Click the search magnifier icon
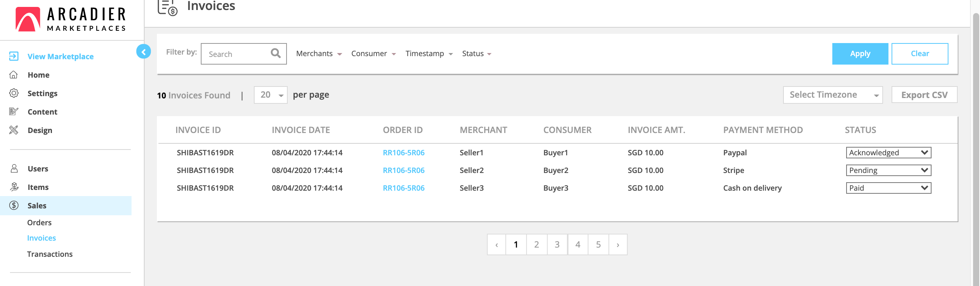This screenshot has width=980, height=286. pos(275,53)
